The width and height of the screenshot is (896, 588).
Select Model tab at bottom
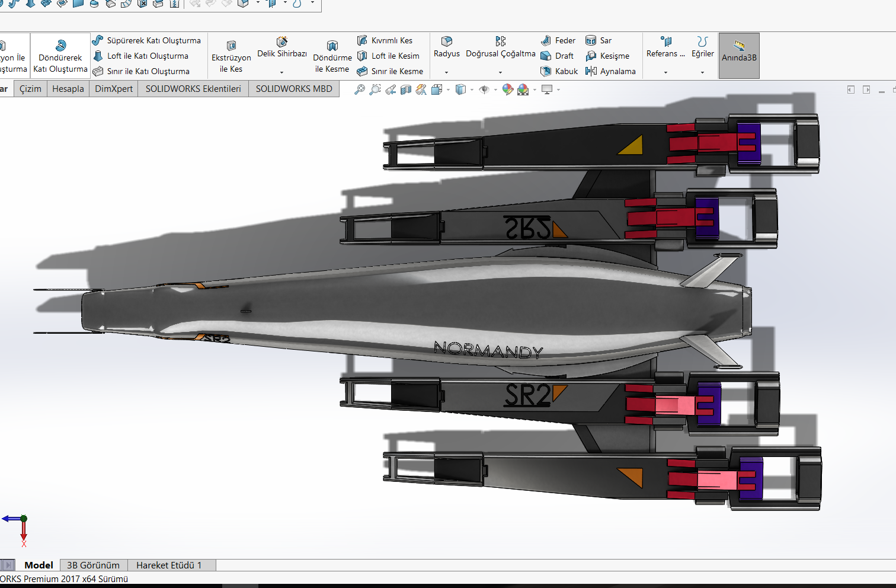coord(39,565)
